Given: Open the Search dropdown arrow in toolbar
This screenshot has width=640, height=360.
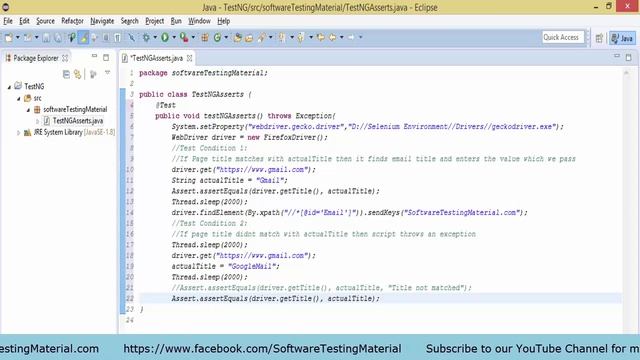Looking at the screenshot, I should [x=270, y=38].
